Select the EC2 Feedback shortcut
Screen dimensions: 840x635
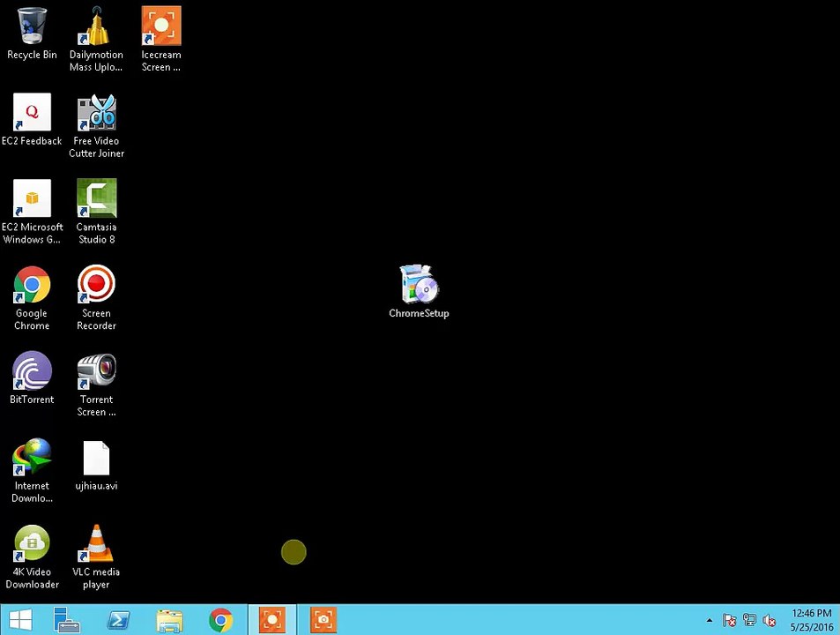click(x=32, y=119)
